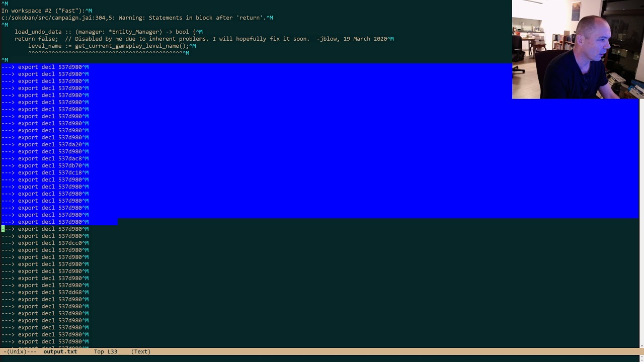Click the scrollbar down arrow at the bottom of the scrollbar
The width and height of the screenshot is (644, 362).
click(x=641, y=345)
